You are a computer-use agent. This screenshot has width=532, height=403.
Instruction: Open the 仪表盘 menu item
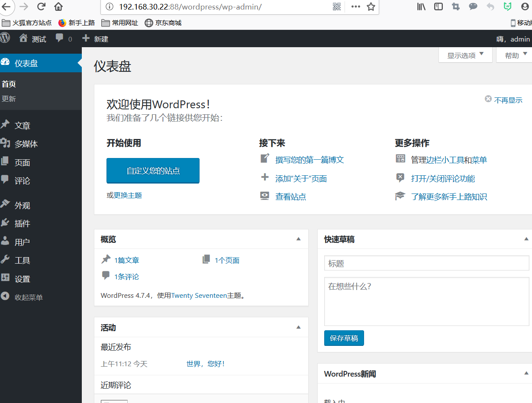(41, 63)
